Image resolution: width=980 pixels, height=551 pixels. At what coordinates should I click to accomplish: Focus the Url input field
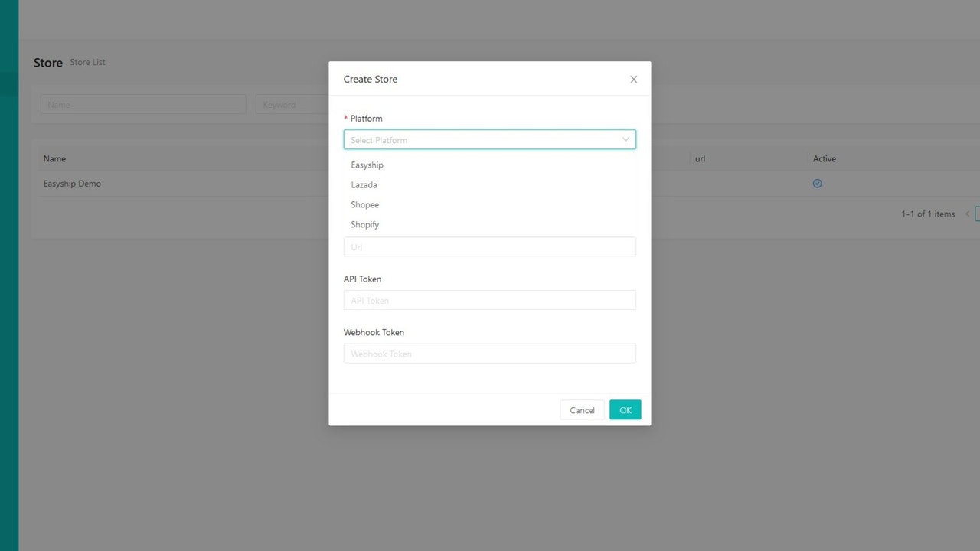[490, 246]
